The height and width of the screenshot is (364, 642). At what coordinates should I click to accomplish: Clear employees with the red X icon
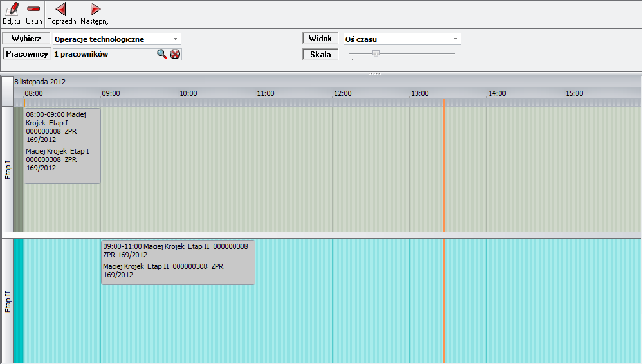[175, 54]
